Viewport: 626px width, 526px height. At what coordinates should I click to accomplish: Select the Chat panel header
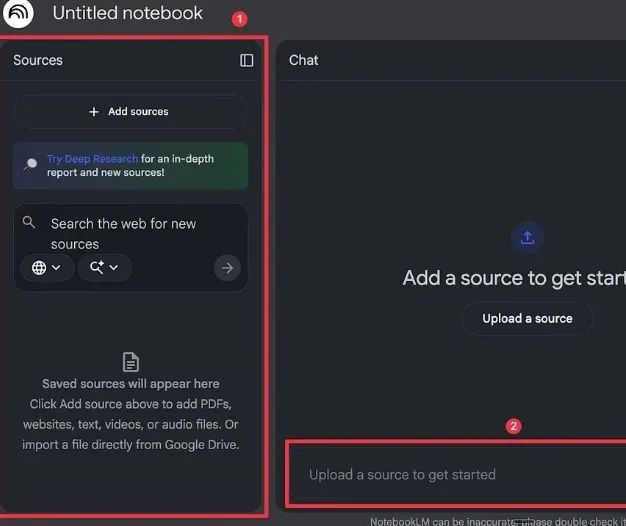(x=303, y=60)
